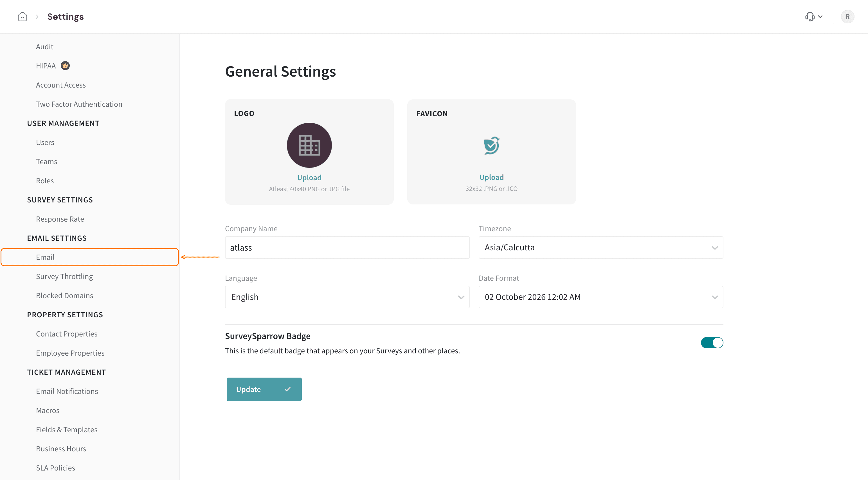Viewport: 868px width, 486px height.
Task: Open Business Hours in Ticket Management
Action: pos(61,449)
